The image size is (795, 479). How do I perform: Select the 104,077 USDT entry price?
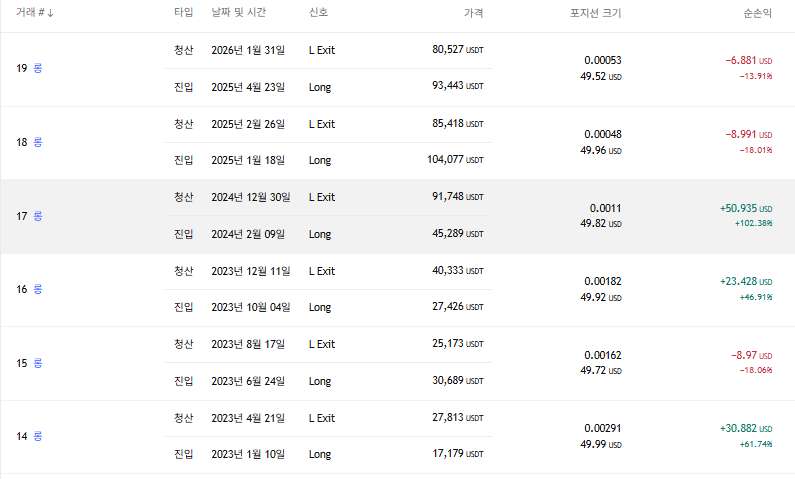pyautogui.click(x=456, y=160)
